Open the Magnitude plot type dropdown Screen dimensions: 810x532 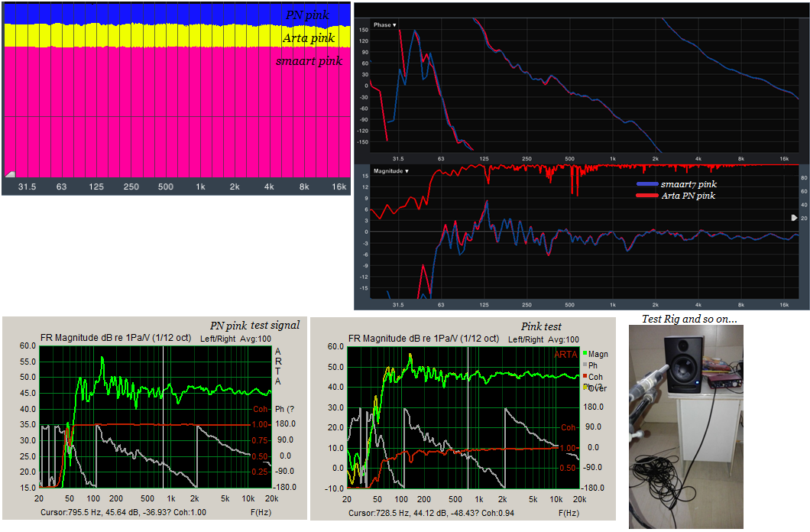click(x=391, y=171)
